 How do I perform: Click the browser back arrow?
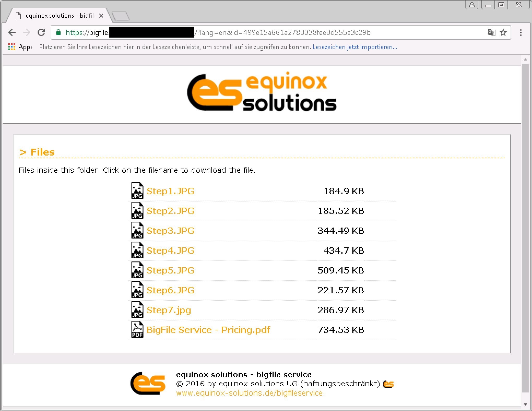pos(12,32)
